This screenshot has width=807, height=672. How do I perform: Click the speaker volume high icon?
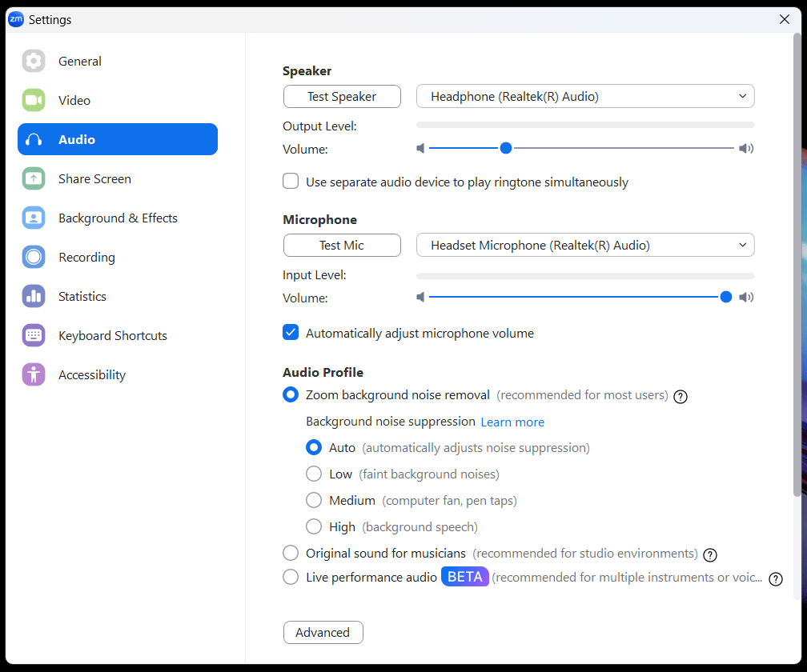746,149
